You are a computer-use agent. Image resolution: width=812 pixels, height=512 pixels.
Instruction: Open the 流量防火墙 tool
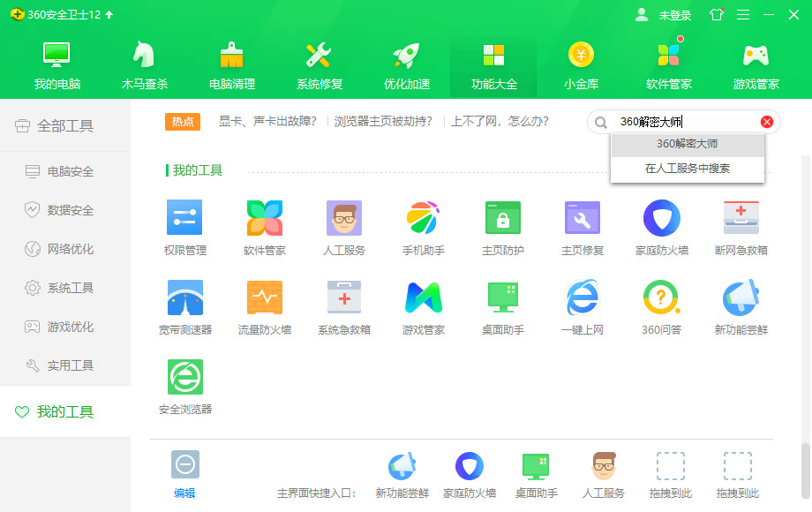pyautogui.click(x=264, y=298)
